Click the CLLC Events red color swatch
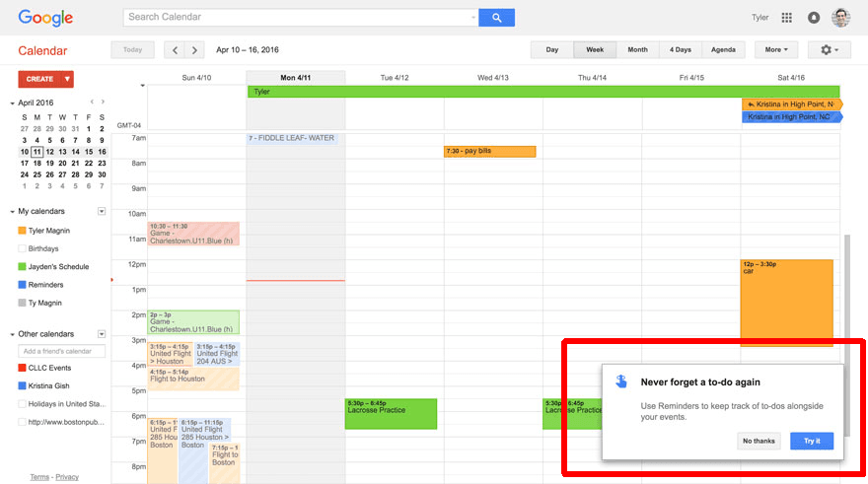 [x=23, y=368]
